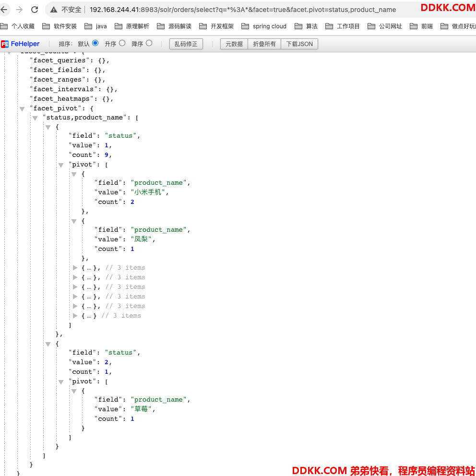Select the 默认 sort radio button
Viewport: 476px width, 476px height.
95,43
